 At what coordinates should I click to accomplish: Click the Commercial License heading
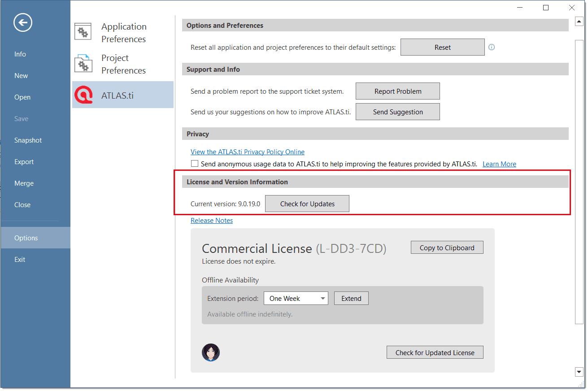[x=257, y=248]
